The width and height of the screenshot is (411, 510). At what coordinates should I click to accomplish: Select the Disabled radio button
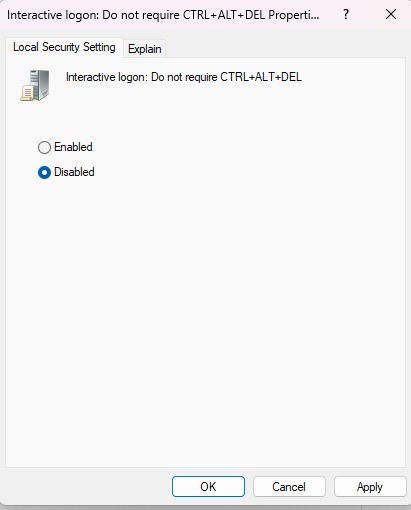point(44,172)
